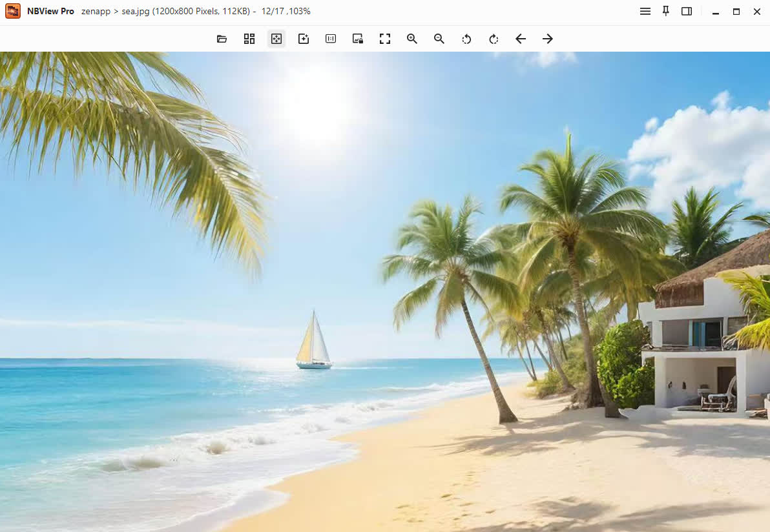770x532 pixels.
Task: Enter full screen view
Action: (x=385, y=39)
